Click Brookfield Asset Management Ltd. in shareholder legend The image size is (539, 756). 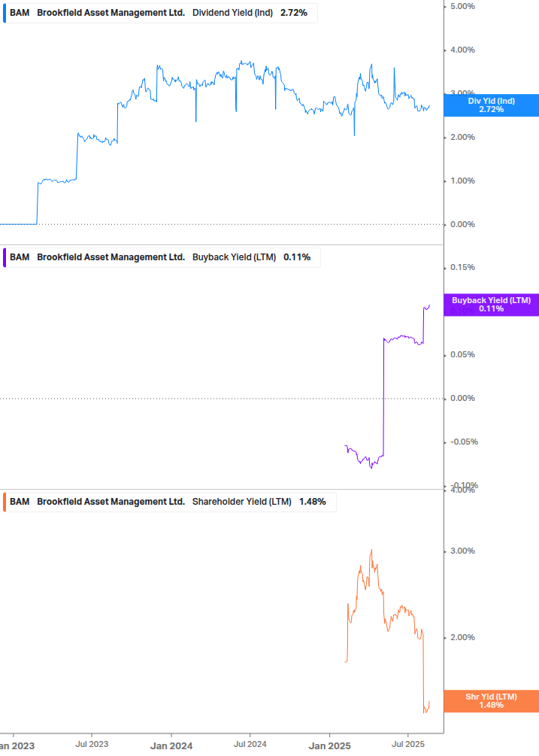(x=111, y=502)
